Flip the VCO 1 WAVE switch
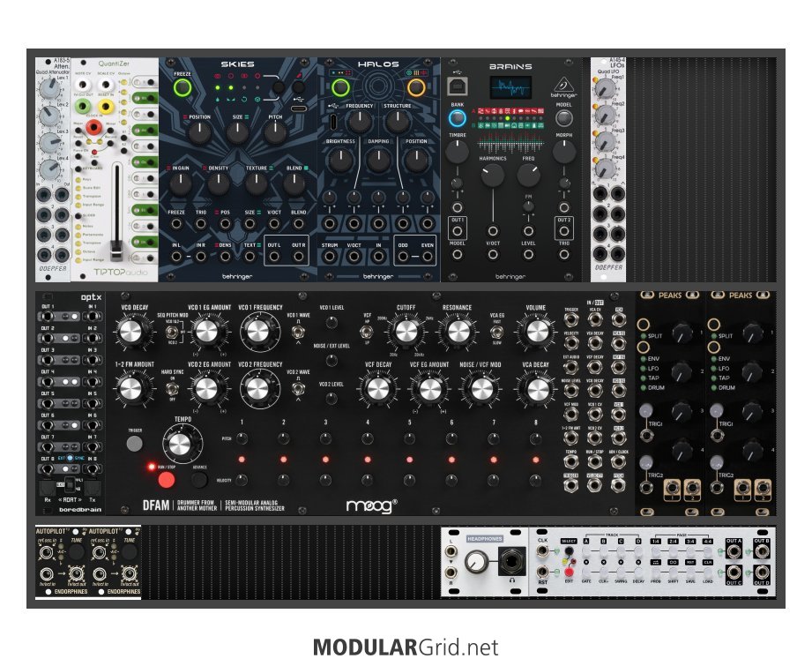Image resolution: width=812 pixels, height=666 pixels. [298, 333]
